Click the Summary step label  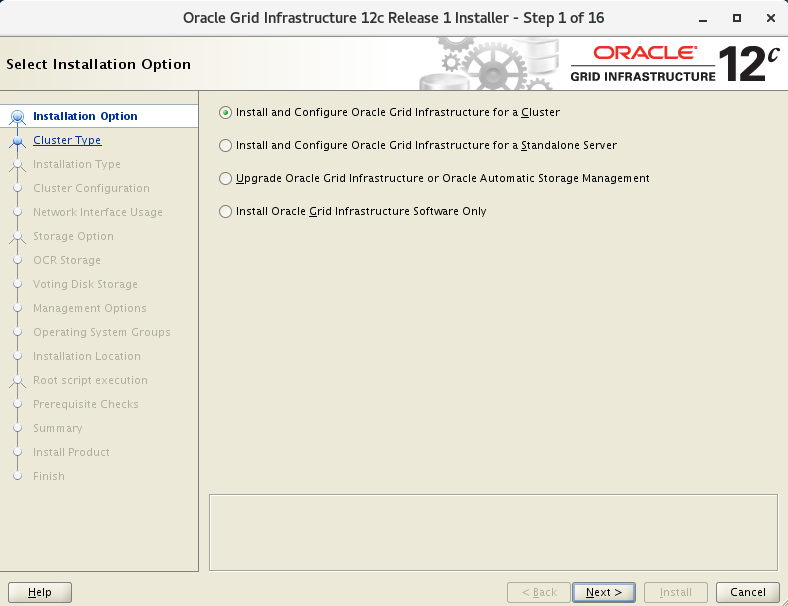pos(58,428)
